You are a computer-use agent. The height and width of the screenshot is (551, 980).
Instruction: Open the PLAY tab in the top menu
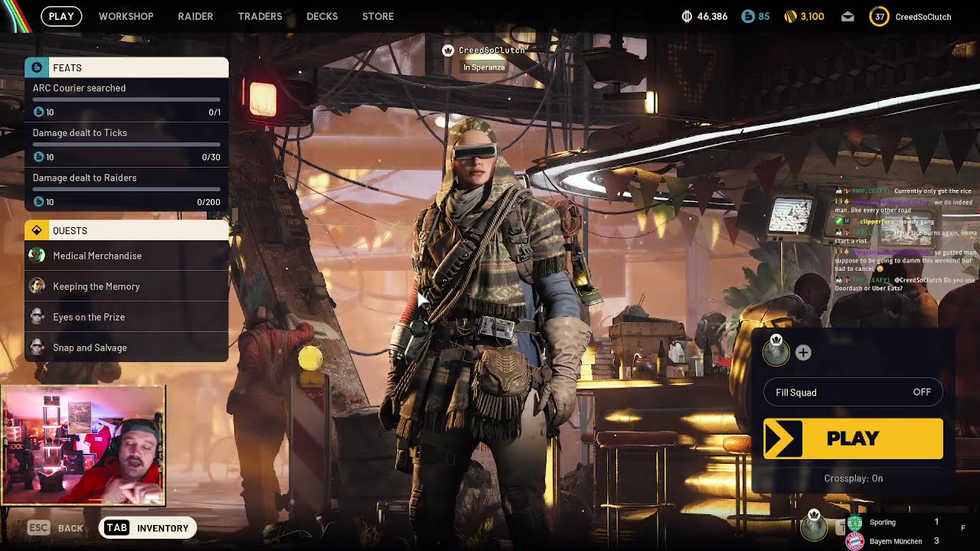(x=61, y=16)
